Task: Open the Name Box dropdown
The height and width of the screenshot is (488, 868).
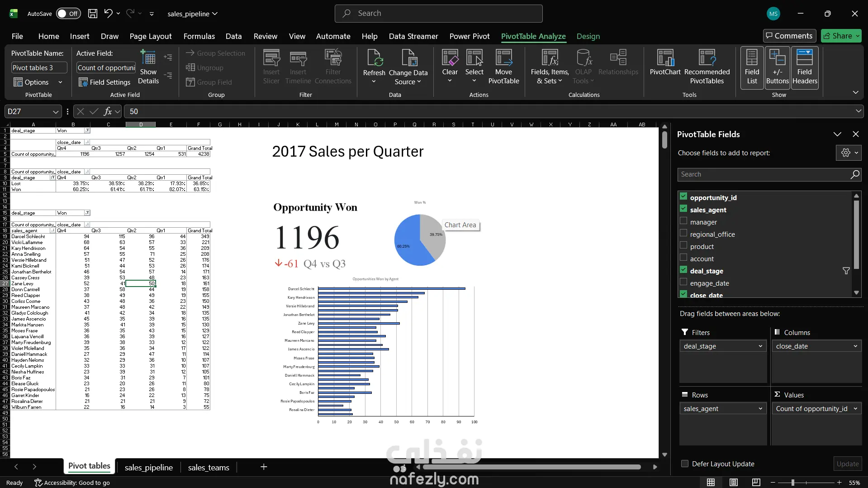Action: pos(55,111)
